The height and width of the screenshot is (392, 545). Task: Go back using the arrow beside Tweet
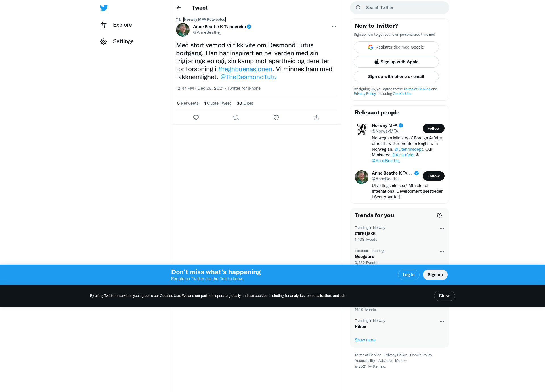(x=179, y=8)
